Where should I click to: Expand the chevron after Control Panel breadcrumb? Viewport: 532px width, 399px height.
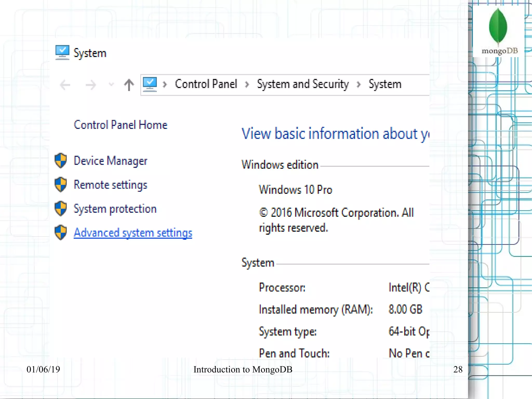(x=247, y=84)
